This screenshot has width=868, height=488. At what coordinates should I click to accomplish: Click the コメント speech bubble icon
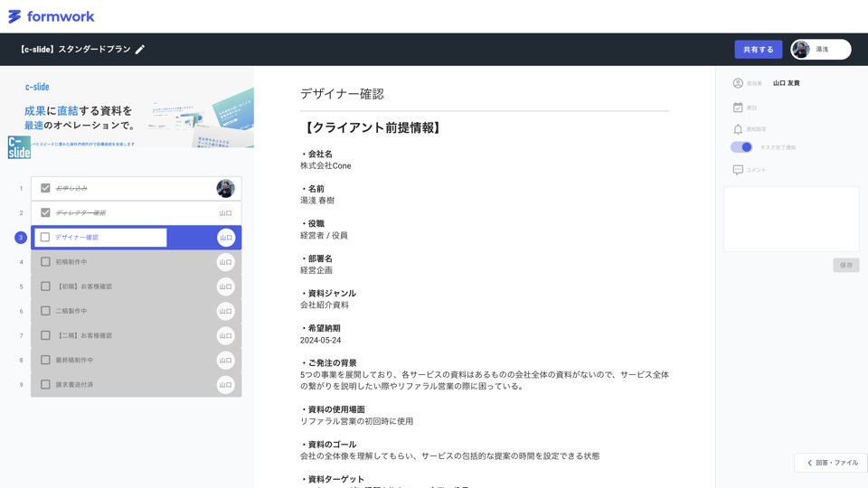click(x=738, y=170)
